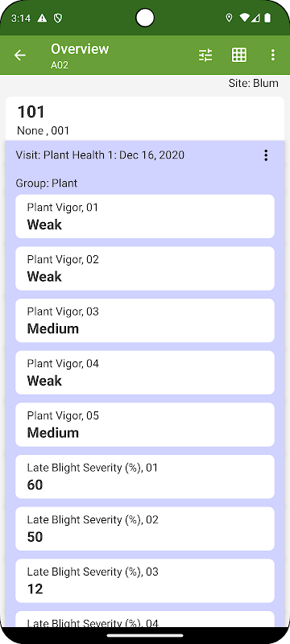Tap the plot 101 header card

coord(145,119)
